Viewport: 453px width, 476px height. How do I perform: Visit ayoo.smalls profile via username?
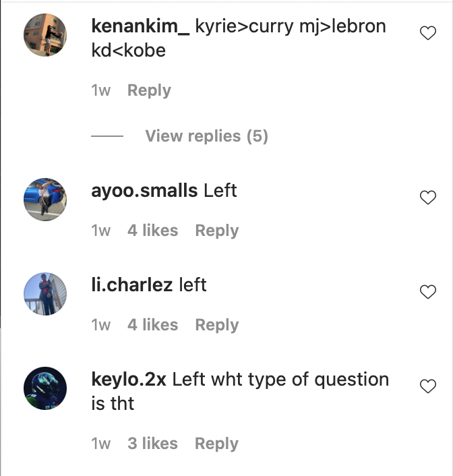tap(144, 191)
